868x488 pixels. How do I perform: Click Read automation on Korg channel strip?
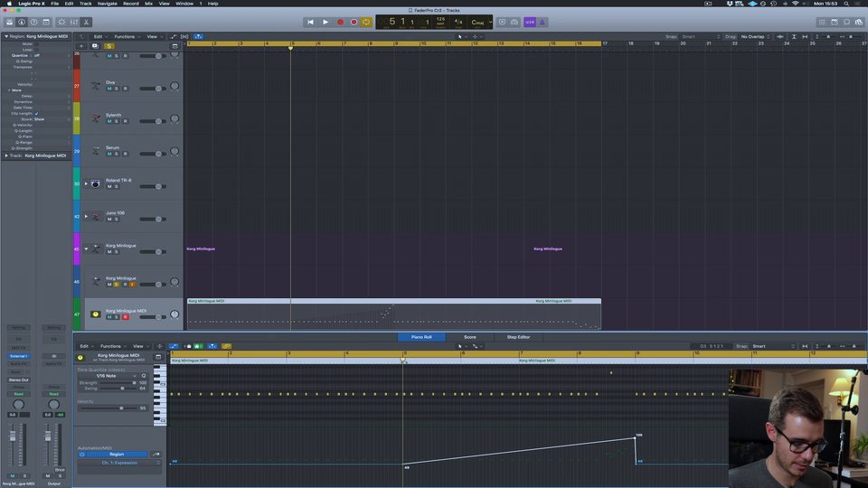tap(18, 394)
